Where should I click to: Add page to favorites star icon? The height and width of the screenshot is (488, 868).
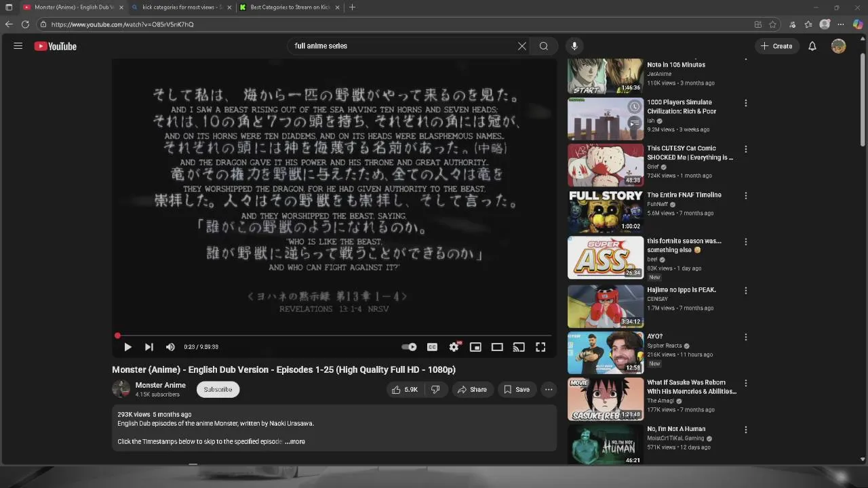coord(772,24)
